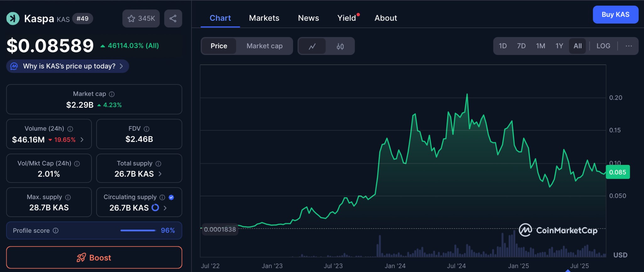The height and width of the screenshot is (272, 644).
Task: Click the star watchlist button showing 345K
Action: 141,19
